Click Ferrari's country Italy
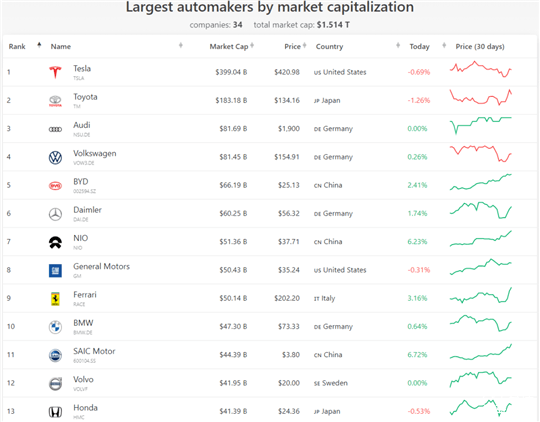This screenshot has width=540, height=422. [324, 298]
